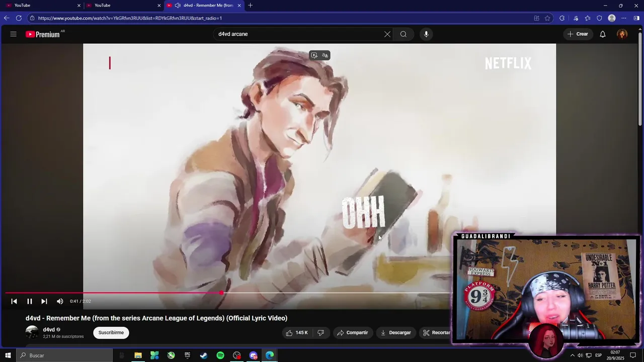This screenshot has width=644, height=362.
Task: Select the d4vd - Remember Me tab
Action: coord(204,6)
